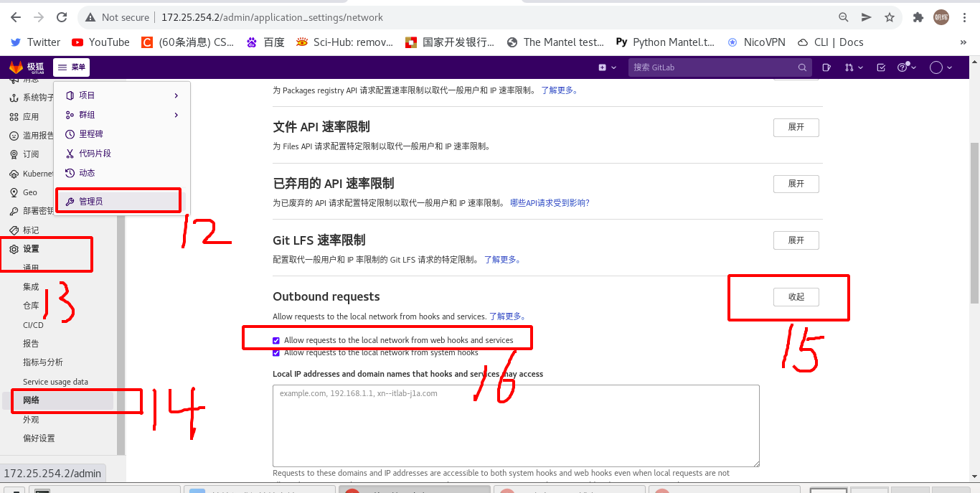Click the 项目 chevron arrow
Image resolution: width=980 pixels, height=493 pixels.
[176, 95]
